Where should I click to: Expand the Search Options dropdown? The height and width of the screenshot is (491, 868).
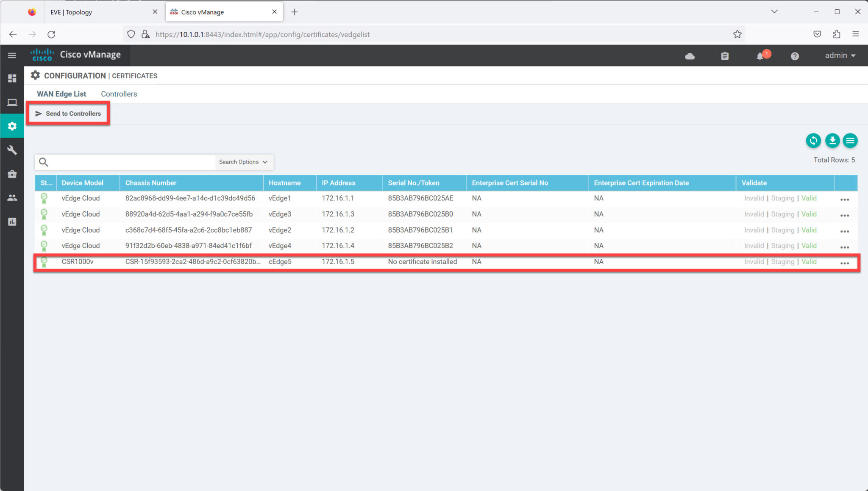244,161
